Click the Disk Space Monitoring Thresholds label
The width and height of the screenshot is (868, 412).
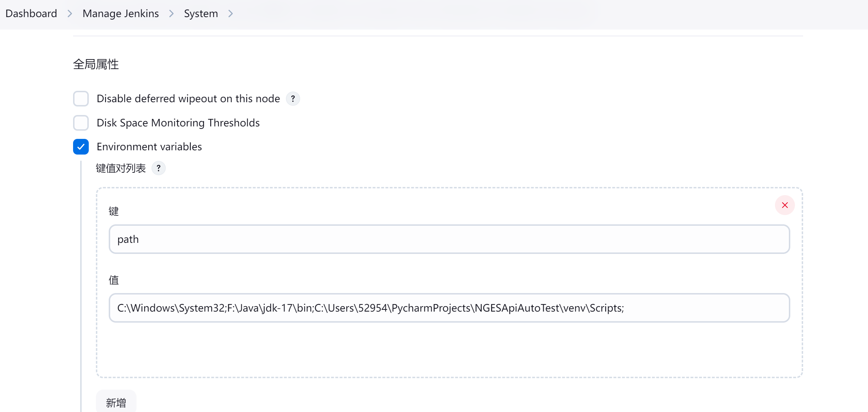[x=178, y=123]
